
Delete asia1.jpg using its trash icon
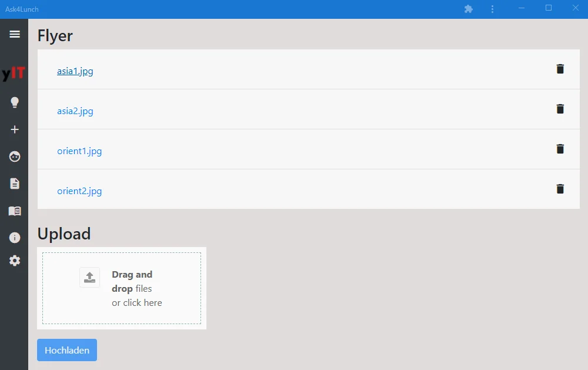click(560, 69)
